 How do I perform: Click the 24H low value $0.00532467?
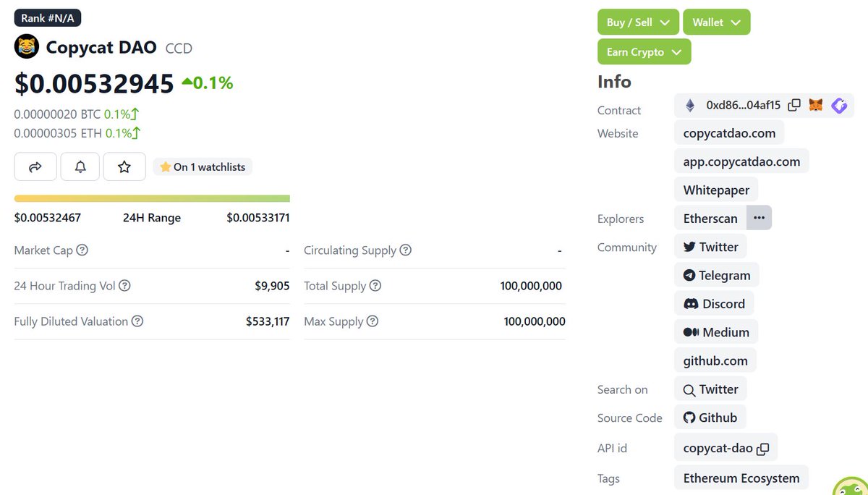click(48, 218)
